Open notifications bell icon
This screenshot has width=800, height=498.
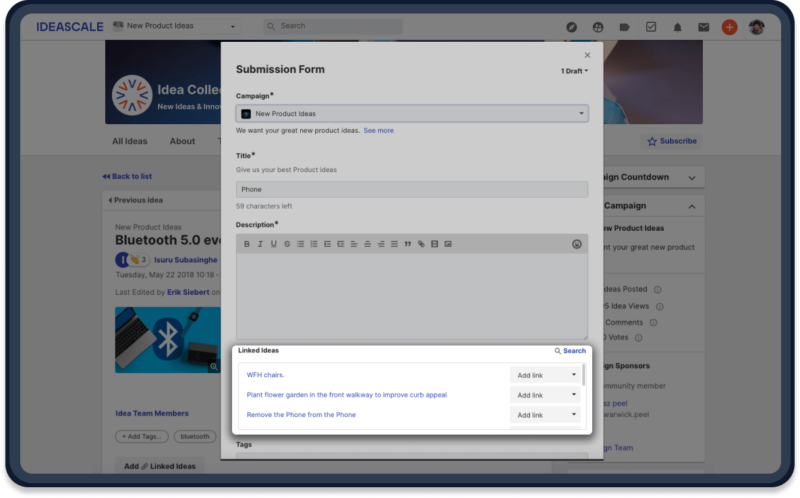(x=677, y=27)
